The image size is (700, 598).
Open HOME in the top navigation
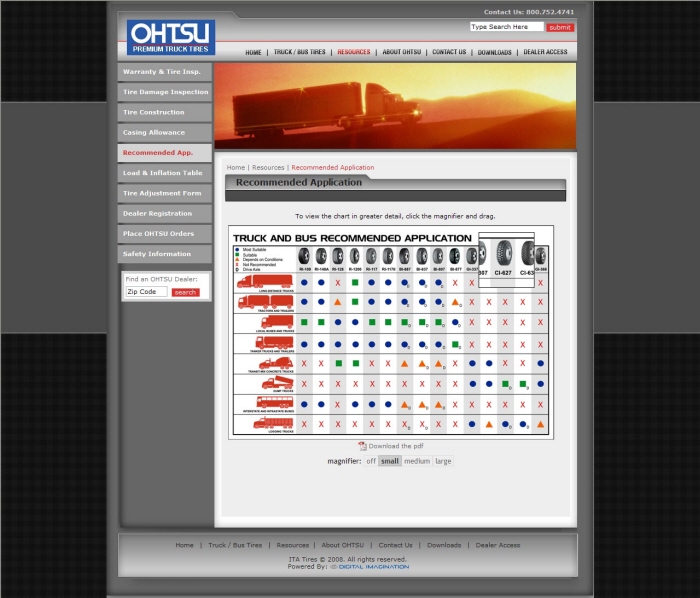253,52
